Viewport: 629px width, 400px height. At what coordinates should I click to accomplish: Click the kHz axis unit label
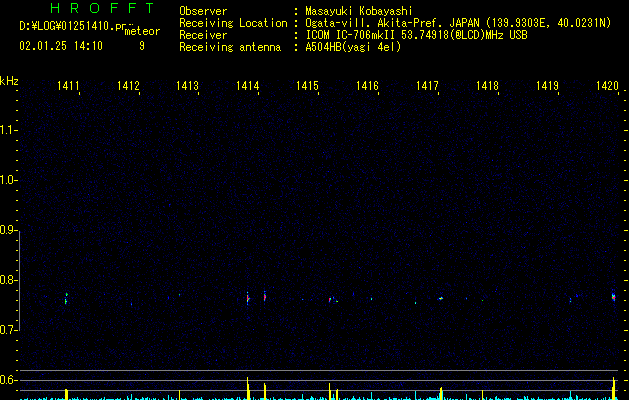point(9,81)
